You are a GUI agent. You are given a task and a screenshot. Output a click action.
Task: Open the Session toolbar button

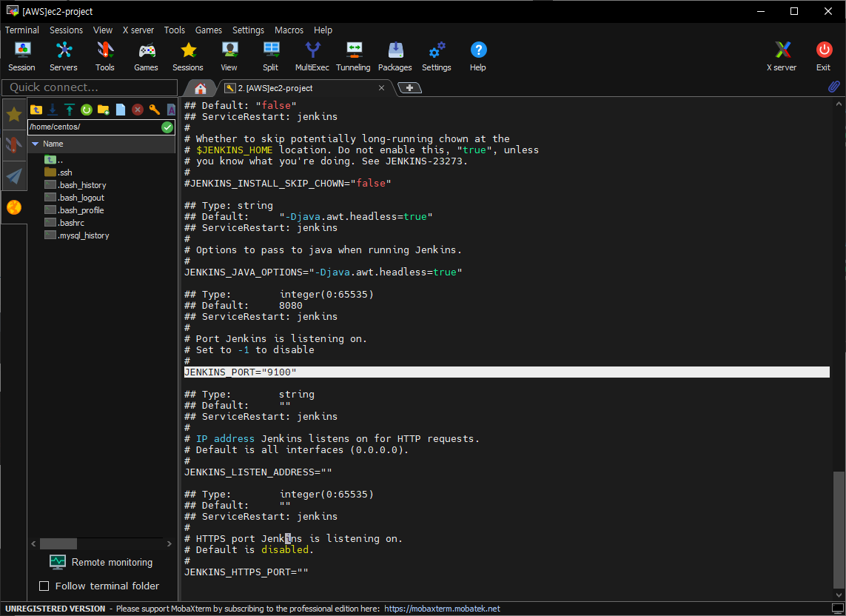[x=21, y=56]
